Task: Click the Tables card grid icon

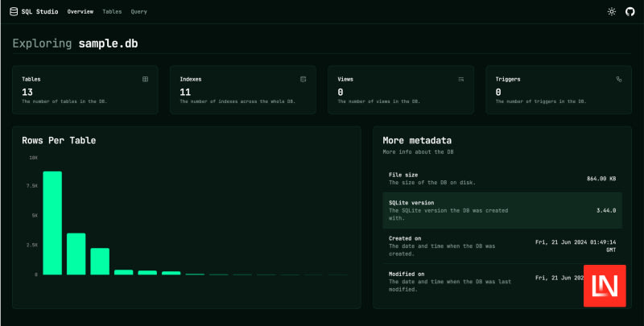Action: (145, 80)
